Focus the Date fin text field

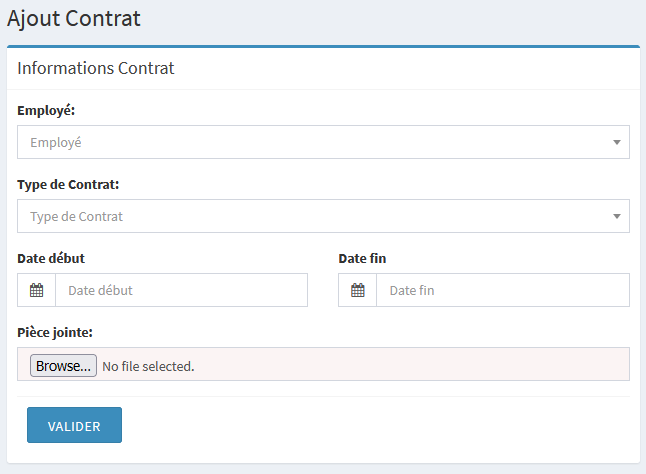point(502,291)
